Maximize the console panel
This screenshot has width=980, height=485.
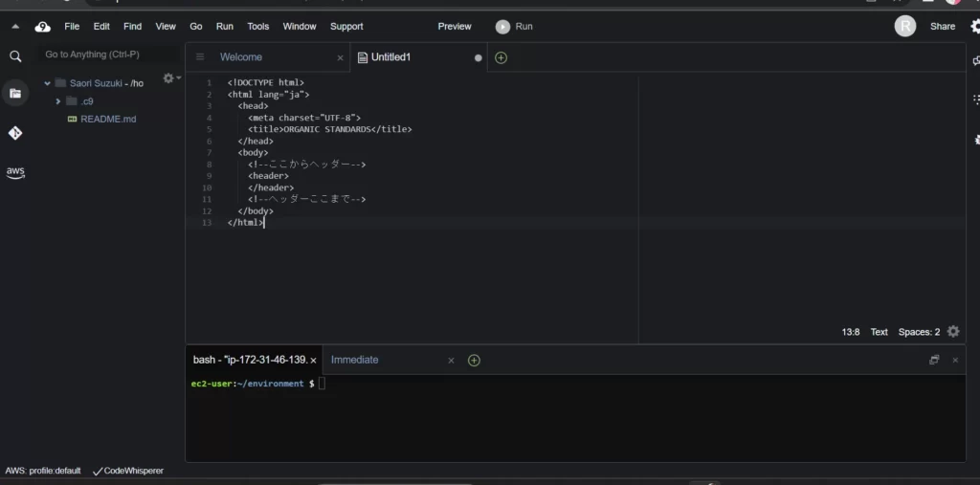tap(934, 360)
